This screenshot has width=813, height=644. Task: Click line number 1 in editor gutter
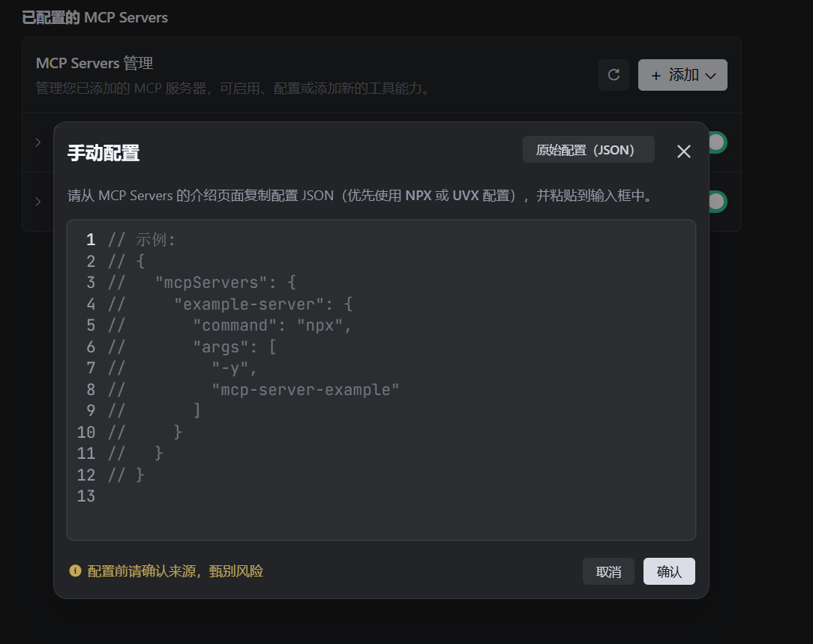[x=91, y=240]
